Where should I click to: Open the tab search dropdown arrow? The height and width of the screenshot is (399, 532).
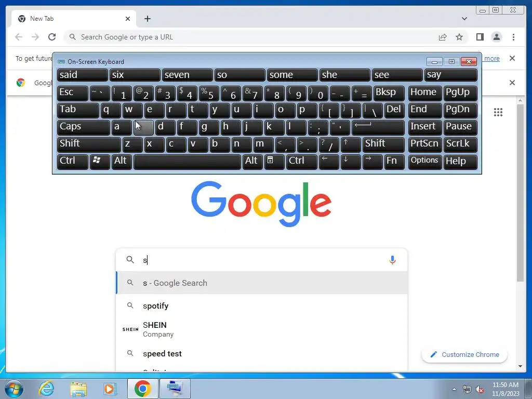464,19
